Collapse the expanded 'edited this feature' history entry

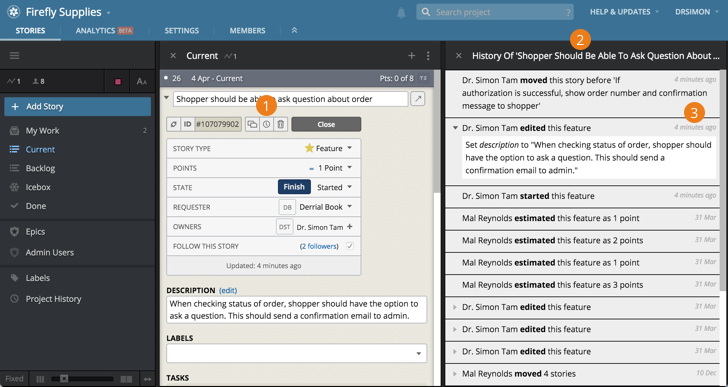coord(455,128)
